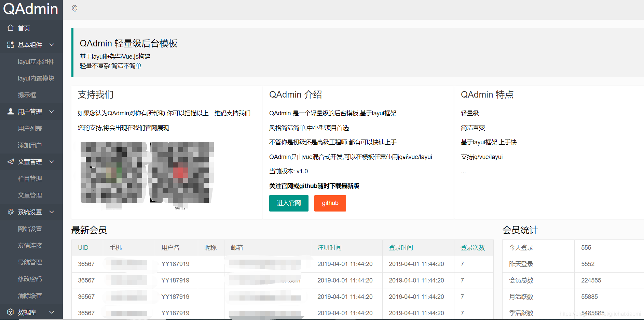
Task: Sort table by 登录次数 column
Action: point(472,248)
